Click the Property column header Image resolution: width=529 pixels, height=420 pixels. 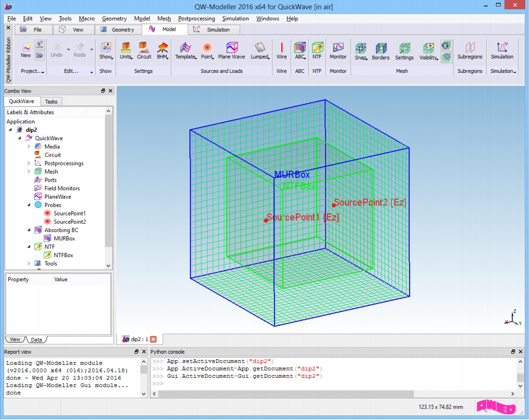click(x=29, y=279)
